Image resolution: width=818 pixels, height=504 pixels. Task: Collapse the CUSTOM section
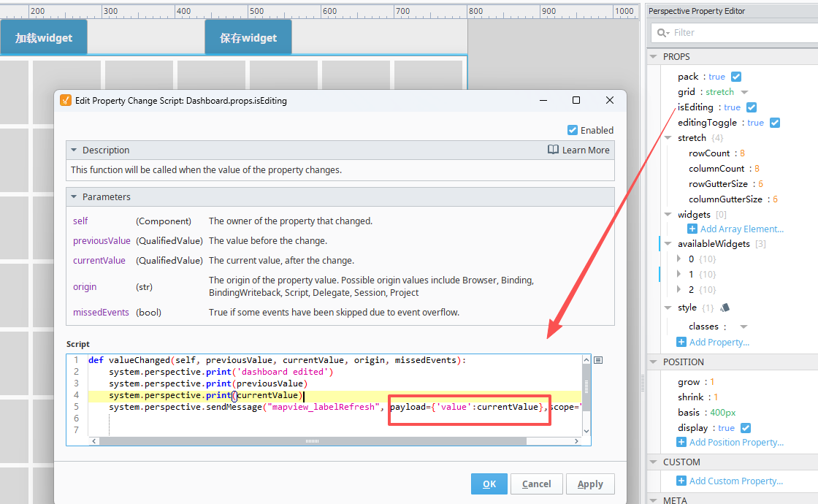653,462
